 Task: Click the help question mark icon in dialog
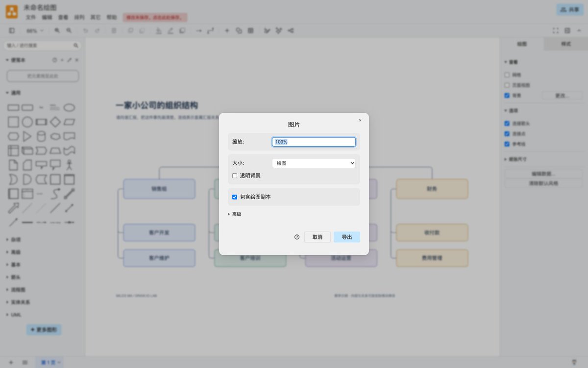(x=296, y=237)
